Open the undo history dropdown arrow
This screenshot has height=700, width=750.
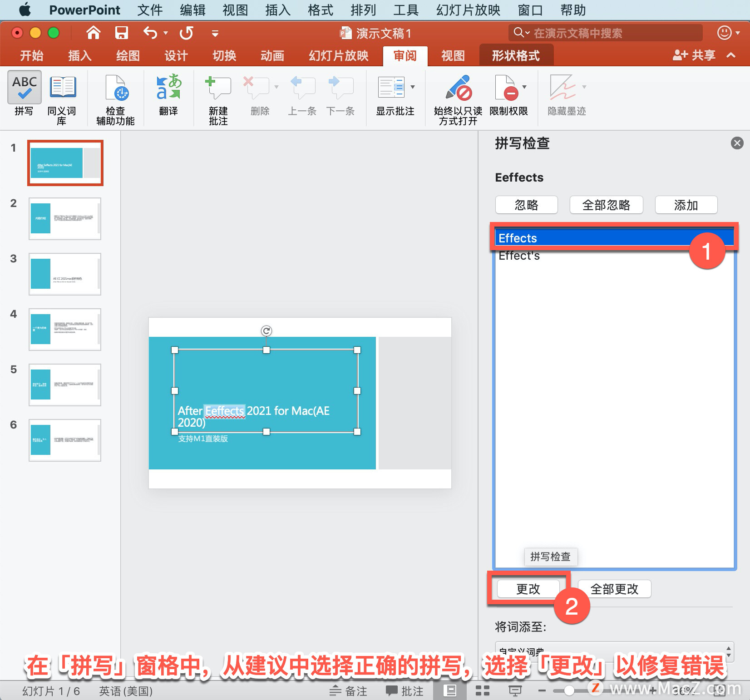(166, 33)
